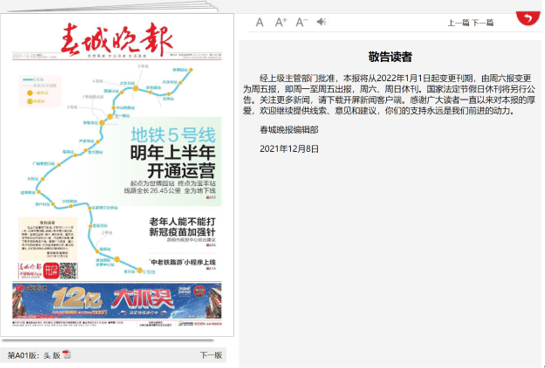Image resolution: width=545 pixels, height=368 pixels.
Task: Click the date 2021年12月8日
Action: coord(289,149)
